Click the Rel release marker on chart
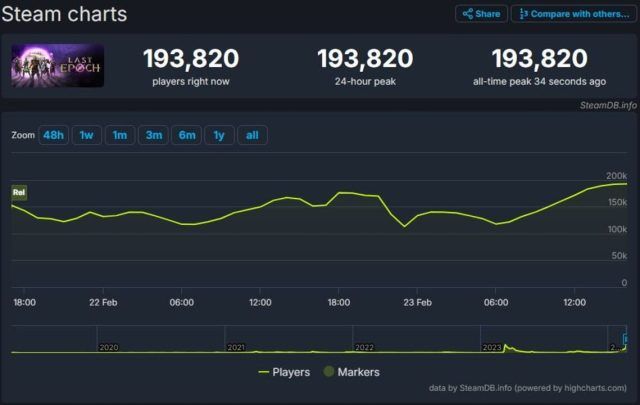Viewport: 640px width, 405px height. 19,192
